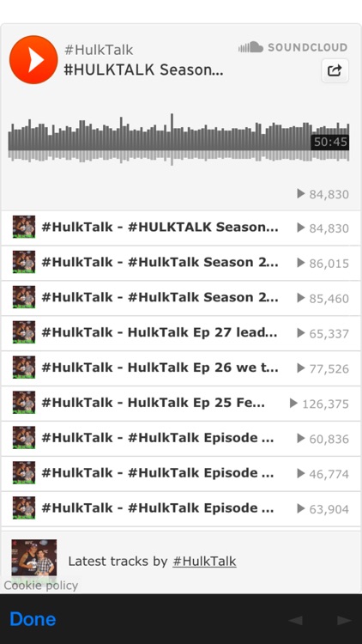This screenshot has width=362, height=644.
Task: Open the share icon next to track title
Action: pos(335,70)
